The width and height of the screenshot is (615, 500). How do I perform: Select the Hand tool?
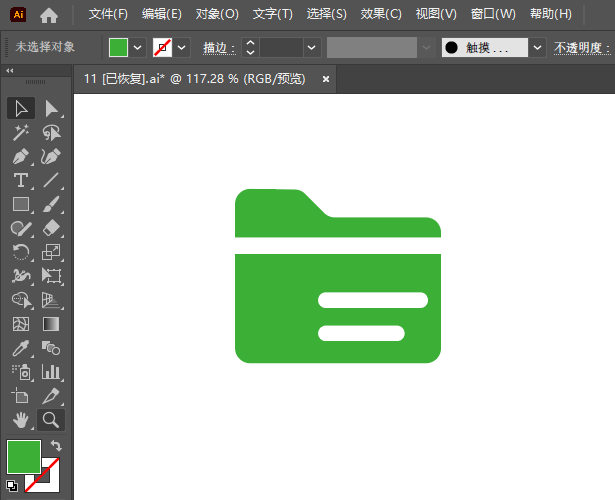pos(20,420)
